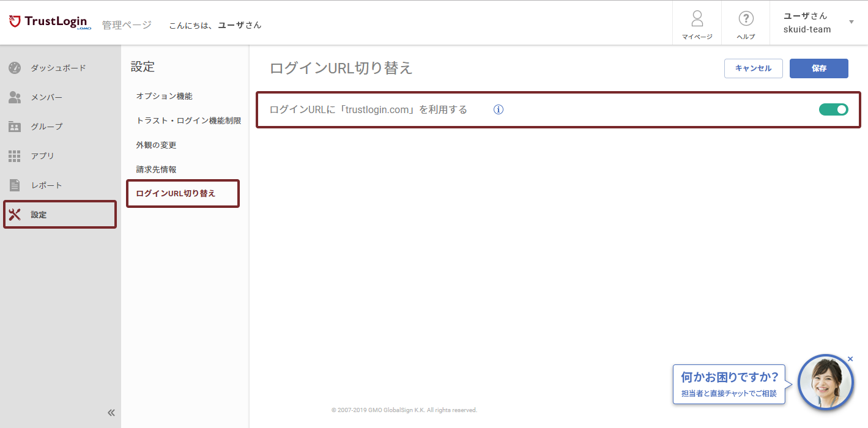868x428 pixels.
Task: Click the Members people icon
Action: 15,97
